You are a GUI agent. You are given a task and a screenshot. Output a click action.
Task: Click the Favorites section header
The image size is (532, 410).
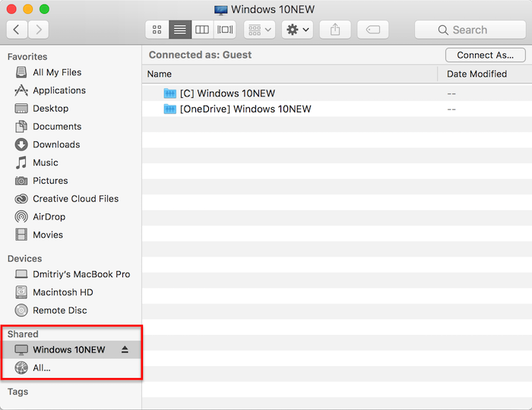tap(27, 57)
